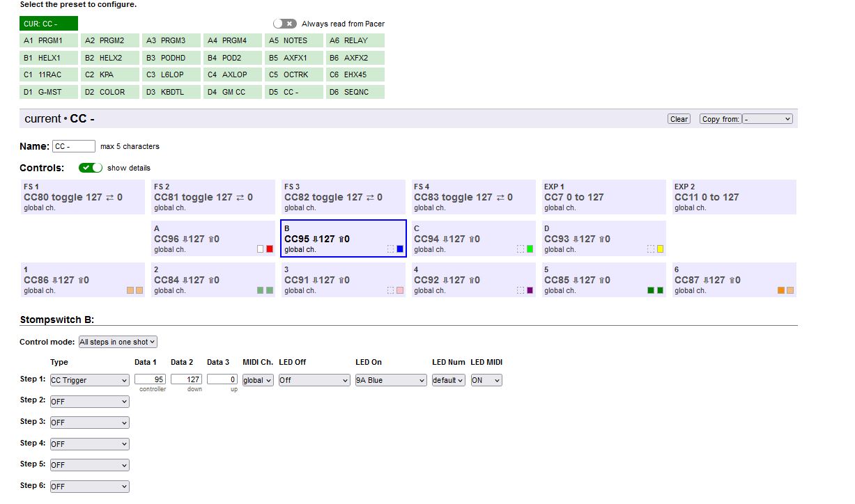Click the preset Name input field

point(74,146)
